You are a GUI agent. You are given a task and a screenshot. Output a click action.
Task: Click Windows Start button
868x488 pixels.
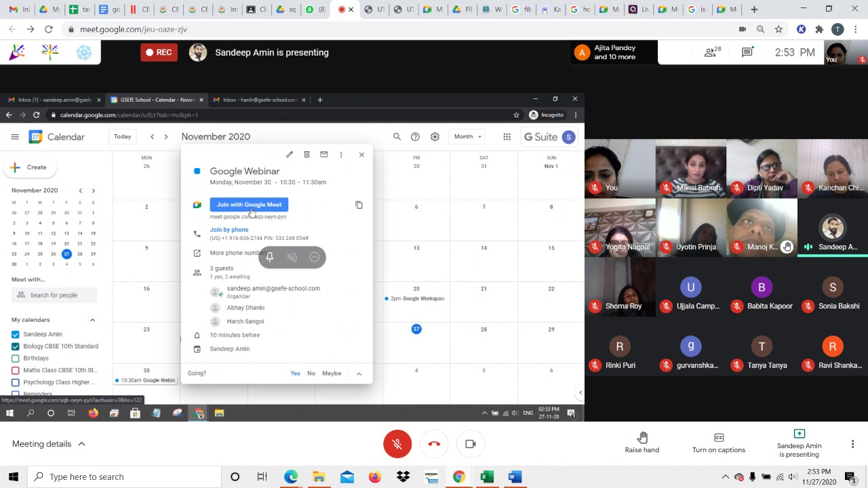click(14, 476)
